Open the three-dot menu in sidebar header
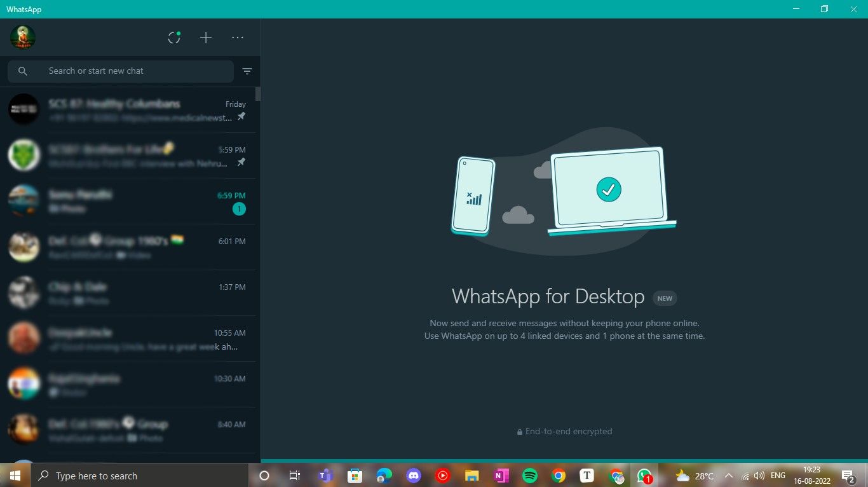Viewport: 868px width, 487px height. point(238,38)
